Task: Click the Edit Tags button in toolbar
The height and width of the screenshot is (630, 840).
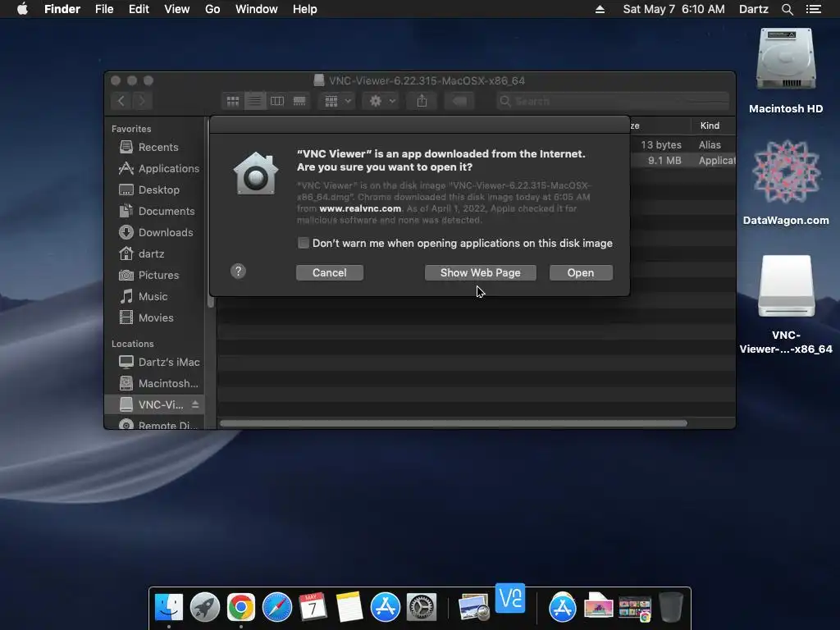Action: [x=459, y=101]
